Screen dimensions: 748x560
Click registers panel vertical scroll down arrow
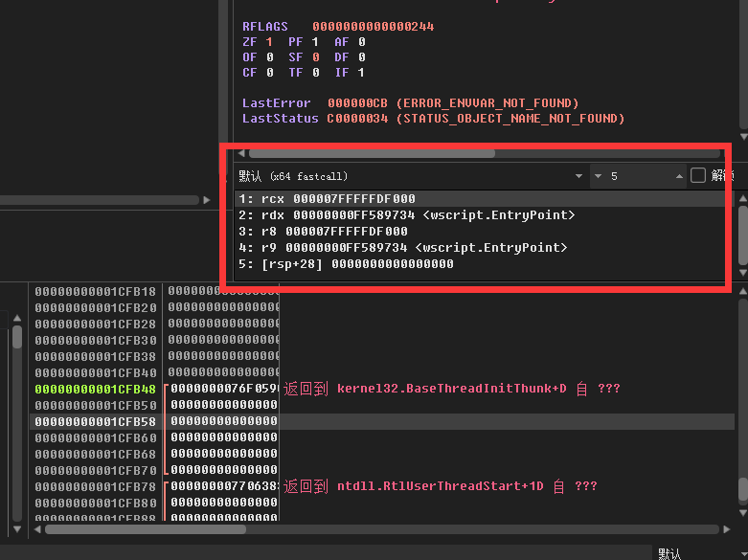pos(743,137)
